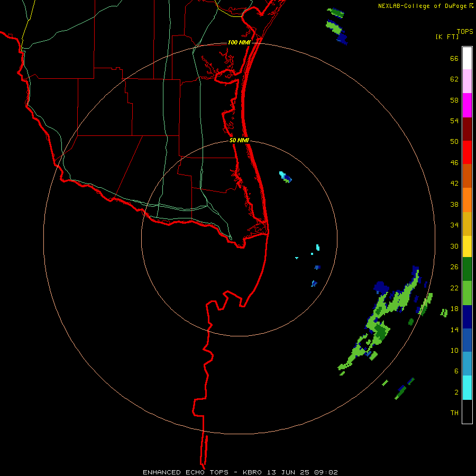Click the navy echo blob atop the green band
Screen dimensions: 476x476
[x=381, y=287]
